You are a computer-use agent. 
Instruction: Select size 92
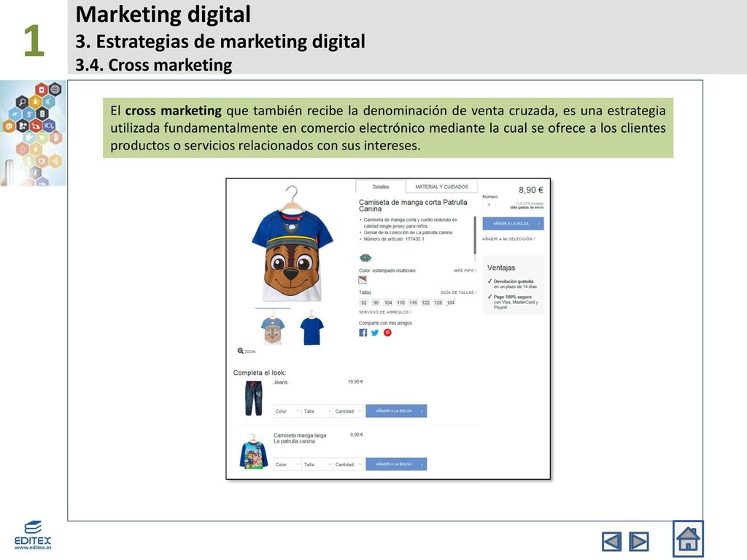point(364,303)
